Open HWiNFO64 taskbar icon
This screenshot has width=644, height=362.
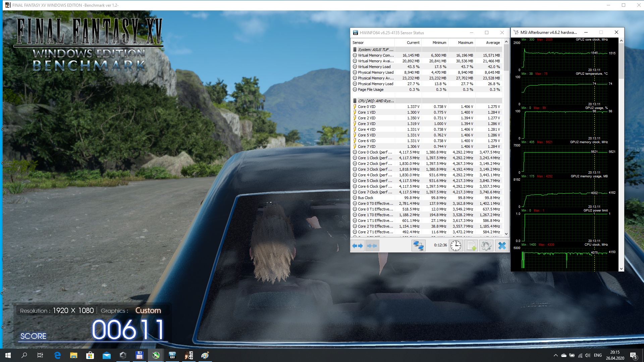tap(172, 355)
